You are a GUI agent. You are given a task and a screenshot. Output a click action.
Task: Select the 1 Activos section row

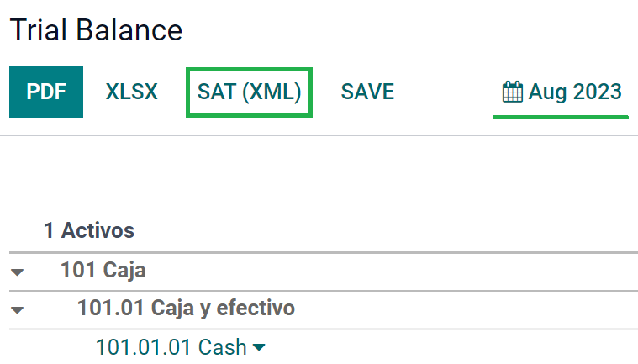(89, 230)
